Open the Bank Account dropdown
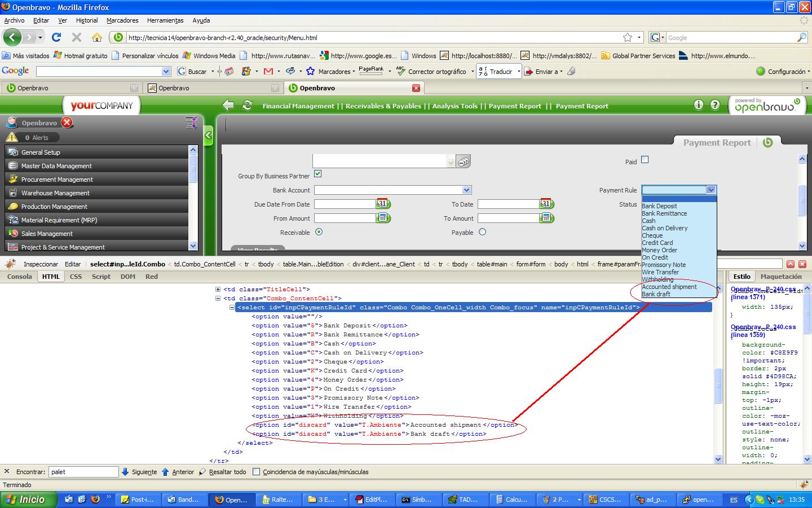The image size is (812, 508). 466,190
